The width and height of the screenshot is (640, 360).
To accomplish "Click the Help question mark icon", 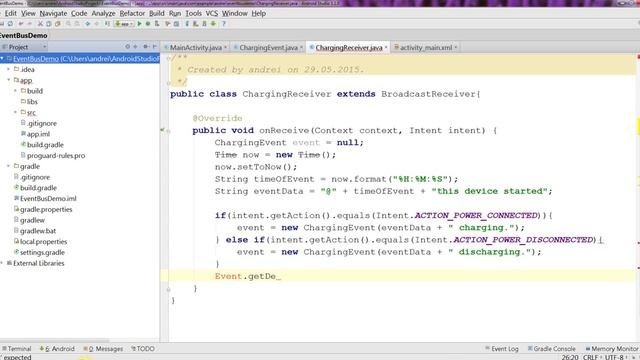I will coord(224,24).
